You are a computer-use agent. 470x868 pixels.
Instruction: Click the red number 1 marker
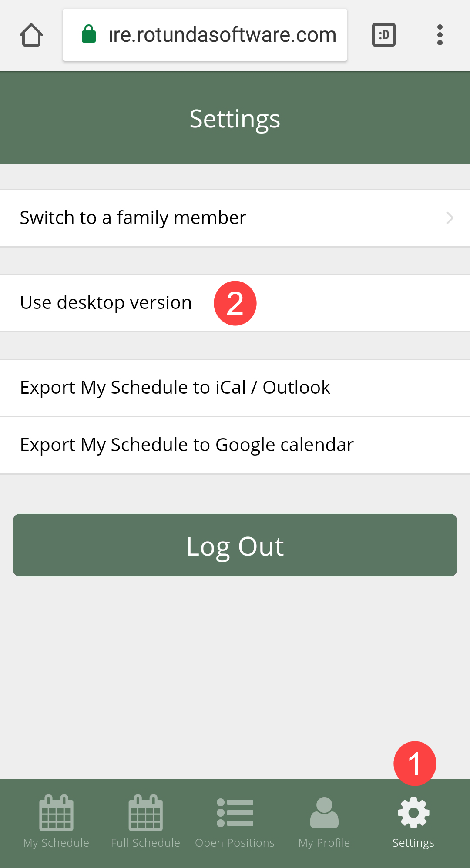coord(415,764)
